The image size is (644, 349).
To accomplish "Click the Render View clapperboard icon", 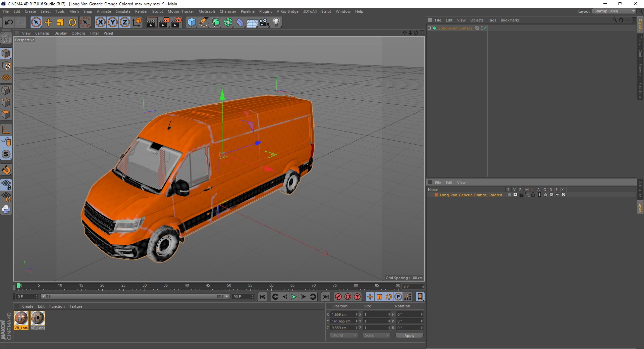I will pyautogui.click(x=152, y=22).
